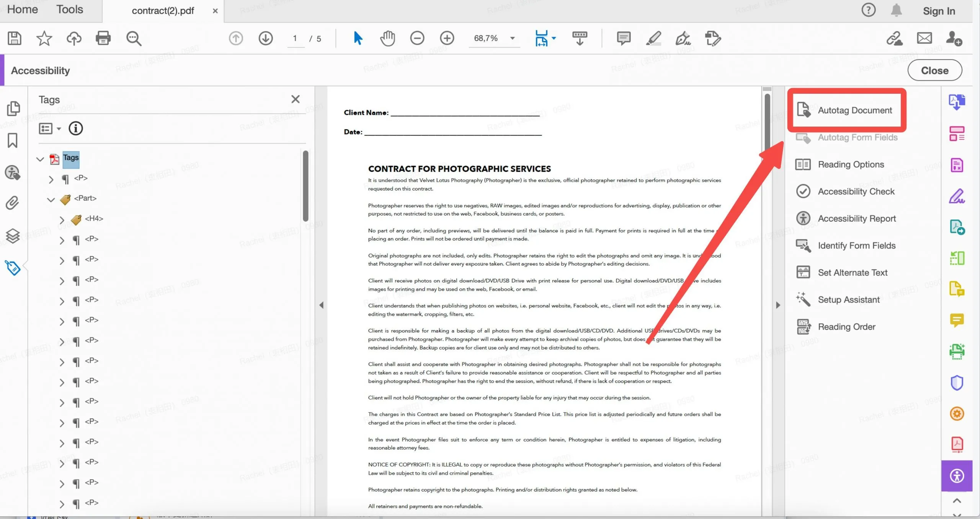Open the Page Thumbnails panel
Screen dimensions: 980x519
tap(14, 108)
